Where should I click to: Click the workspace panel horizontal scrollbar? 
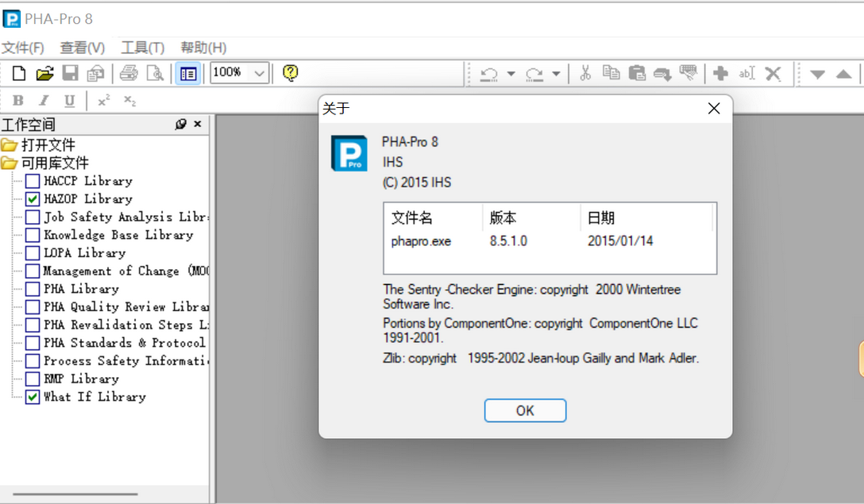[x=75, y=494]
